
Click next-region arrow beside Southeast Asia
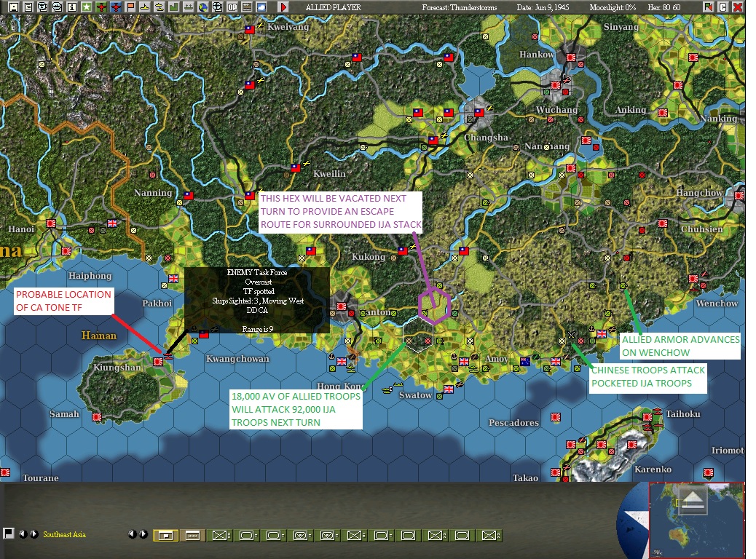tap(34, 534)
